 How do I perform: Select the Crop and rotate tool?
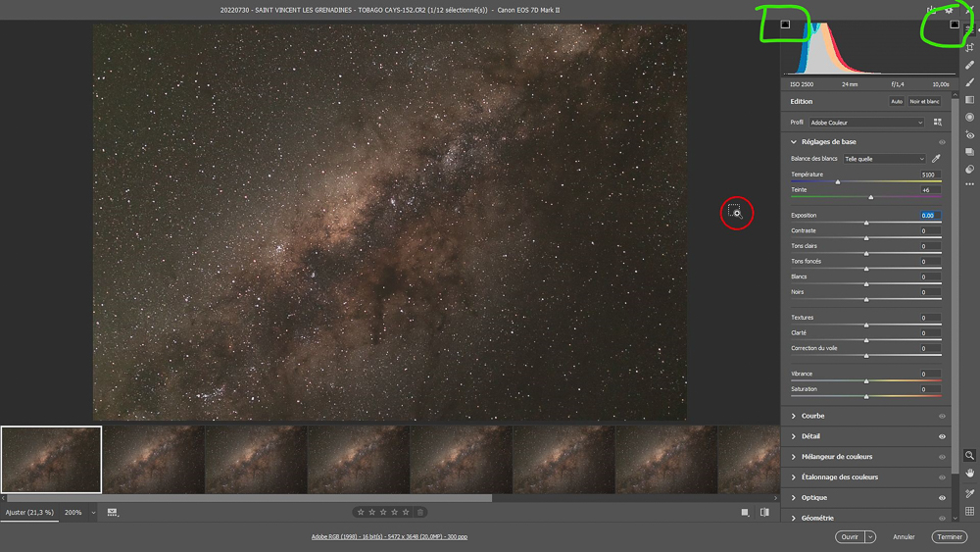(x=969, y=47)
